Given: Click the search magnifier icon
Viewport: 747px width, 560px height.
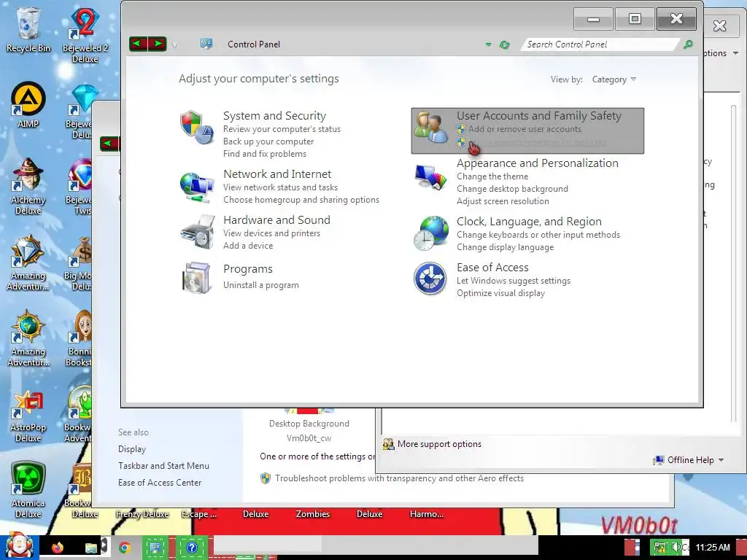Looking at the screenshot, I should 688,44.
